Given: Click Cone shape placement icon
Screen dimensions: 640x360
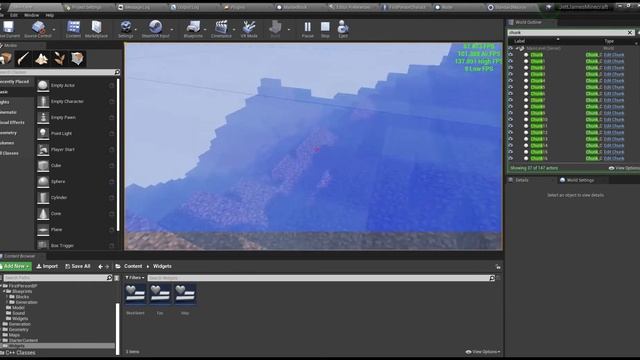Looking at the screenshot, I should 43,213.
